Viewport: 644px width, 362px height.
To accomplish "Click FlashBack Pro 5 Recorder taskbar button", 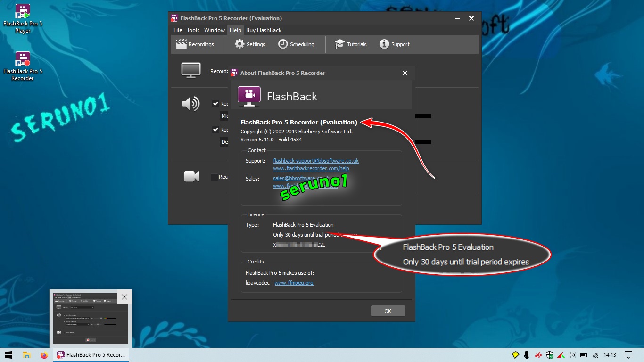I will point(91,355).
